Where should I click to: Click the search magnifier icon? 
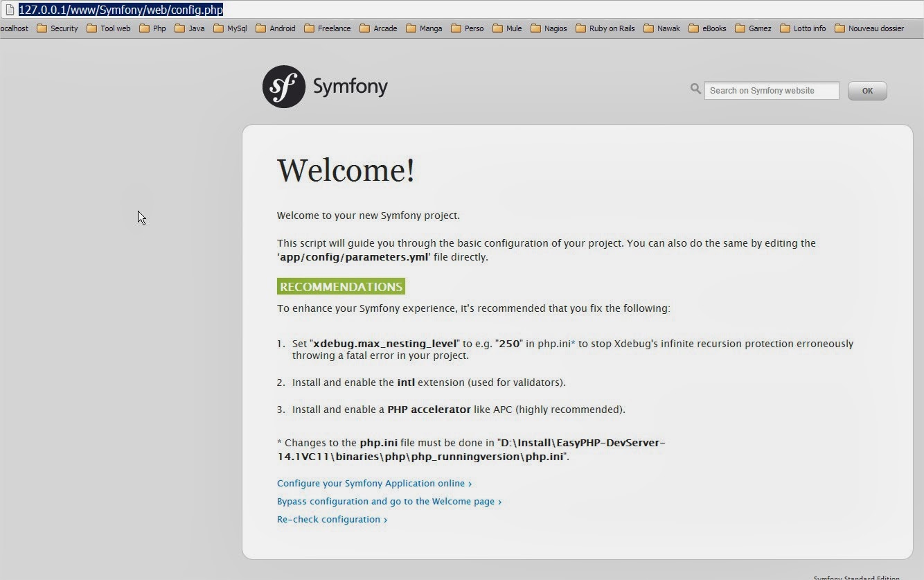pos(695,89)
